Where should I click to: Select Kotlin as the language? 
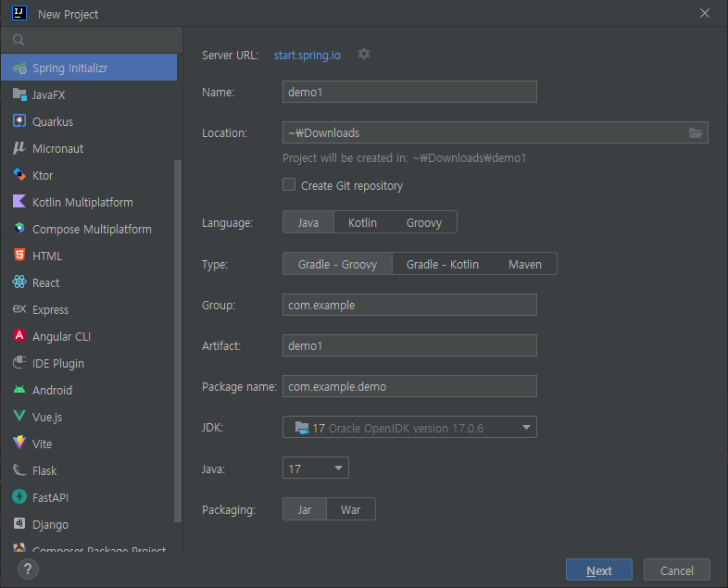[x=362, y=222]
